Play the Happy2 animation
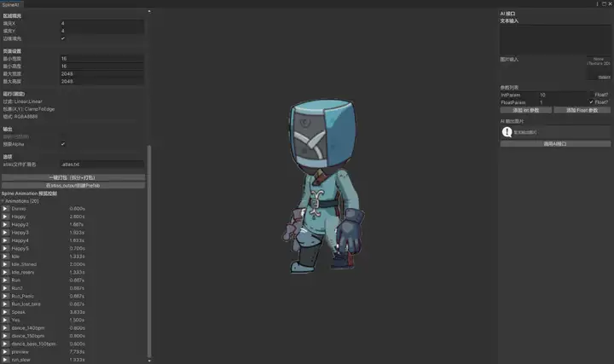Viewport: 614px width, 364px height. [5, 225]
